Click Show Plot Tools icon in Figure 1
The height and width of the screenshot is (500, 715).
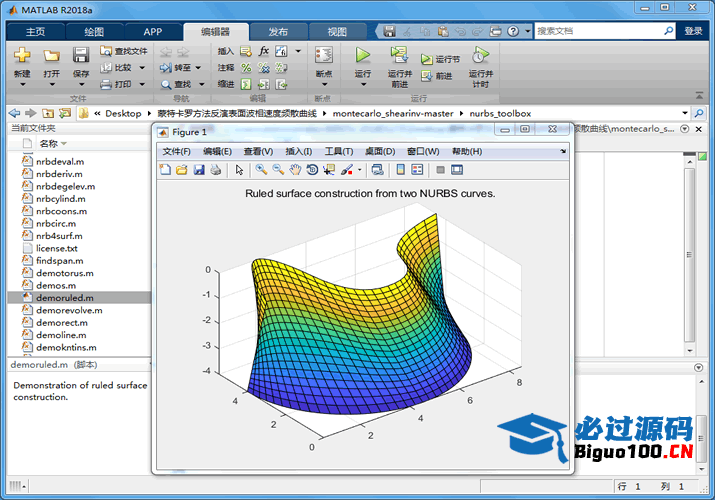(x=457, y=170)
